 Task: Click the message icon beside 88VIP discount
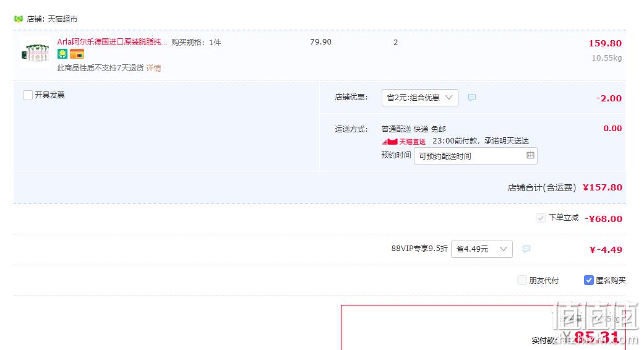click(x=526, y=249)
